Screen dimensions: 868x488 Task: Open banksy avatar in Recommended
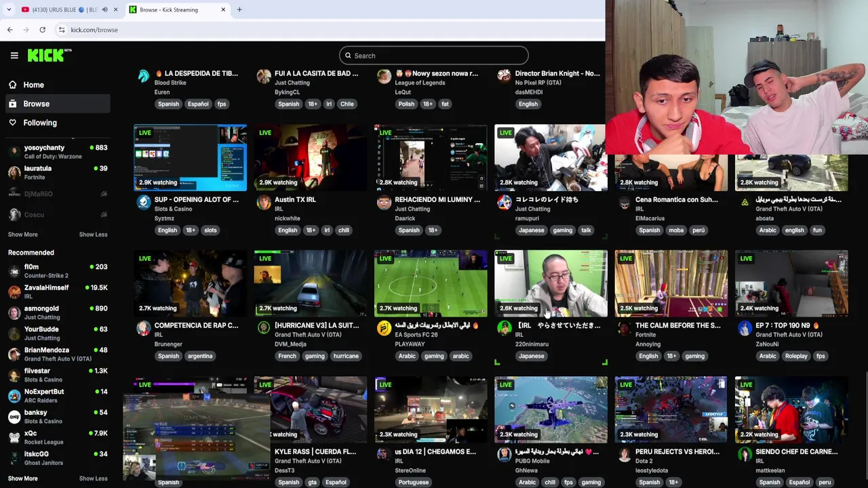click(x=14, y=417)
